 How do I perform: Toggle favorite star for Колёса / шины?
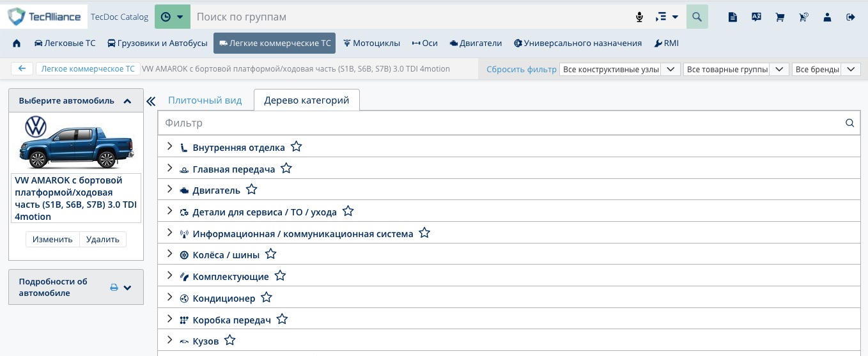click(x=271, y=254)
